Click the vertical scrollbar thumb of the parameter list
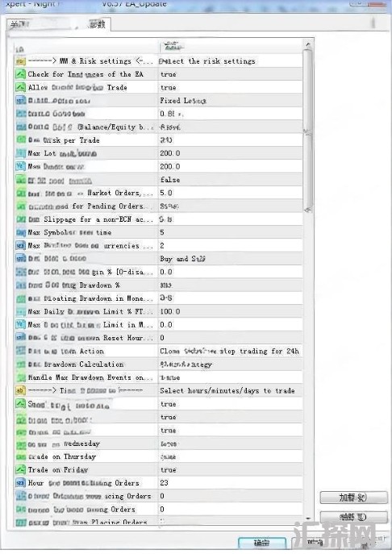This screenshot has width=392, height=554. pyautogui.click(x=308, y=131)
